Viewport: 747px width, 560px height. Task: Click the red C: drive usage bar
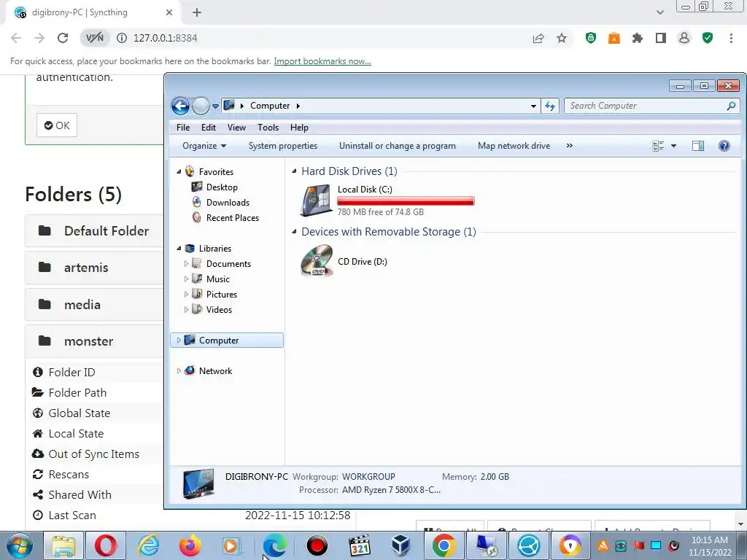(406, 201)
